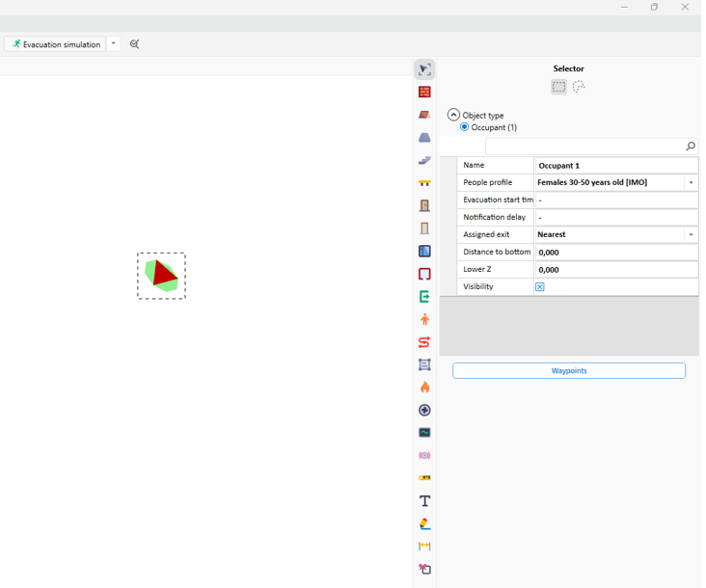Pick the green exit tool
This screenshot has width=706, height=588.
424,297
